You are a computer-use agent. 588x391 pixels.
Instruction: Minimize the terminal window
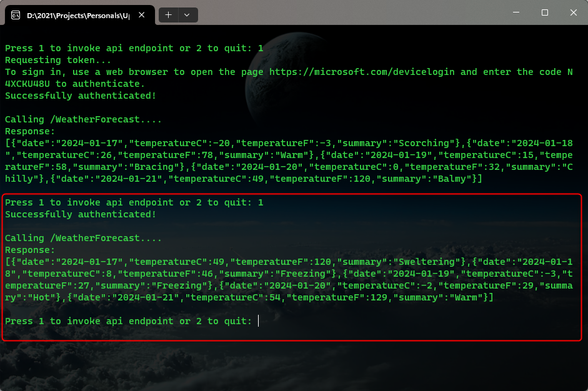click(516, 12)
